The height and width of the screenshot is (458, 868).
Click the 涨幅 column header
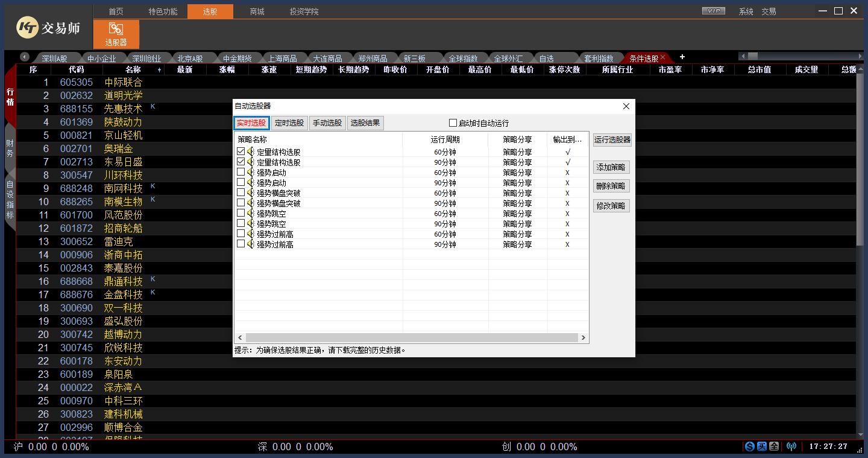pos(227,70)
